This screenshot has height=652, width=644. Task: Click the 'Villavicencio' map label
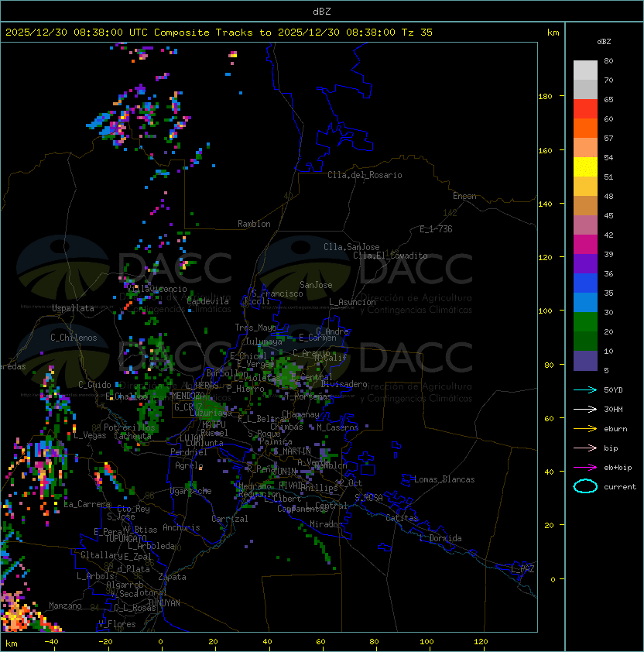(x=156, y=289)
